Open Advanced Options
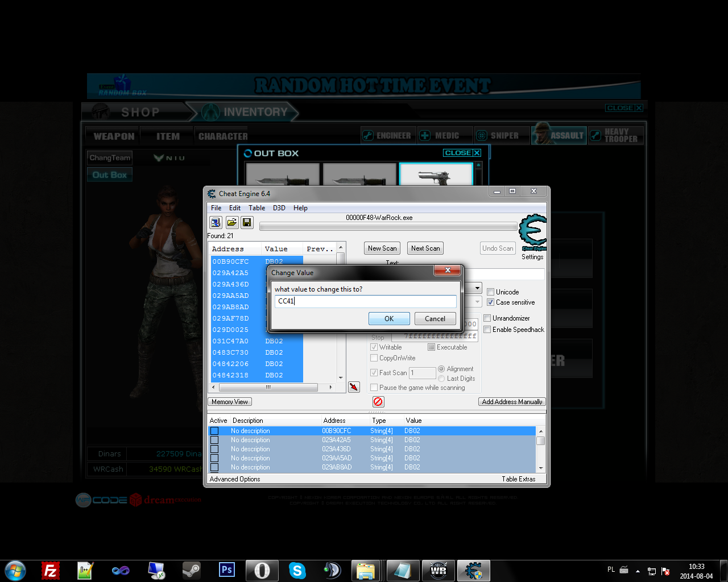The width and height of the screenshot is (728, 582). pyautogui.click(x=235, y=479)
